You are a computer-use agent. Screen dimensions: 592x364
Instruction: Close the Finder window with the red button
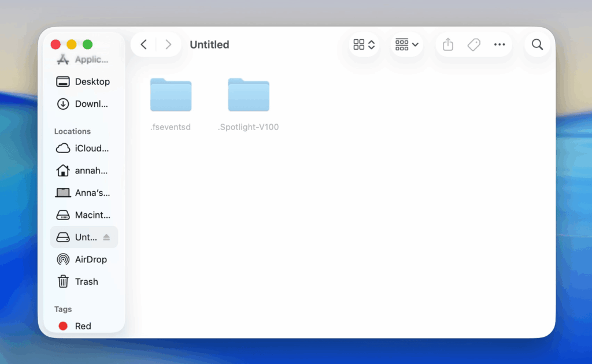coord(55,44)
